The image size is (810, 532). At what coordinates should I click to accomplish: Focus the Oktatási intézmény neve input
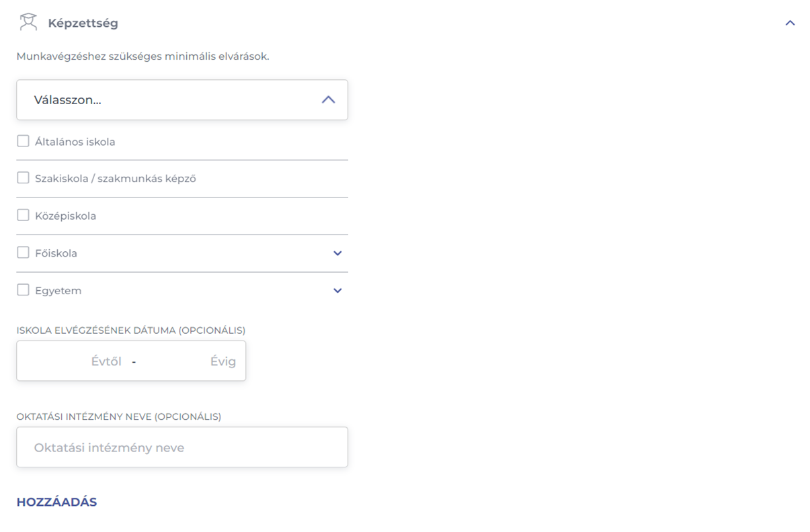click(x=181, y=447)
